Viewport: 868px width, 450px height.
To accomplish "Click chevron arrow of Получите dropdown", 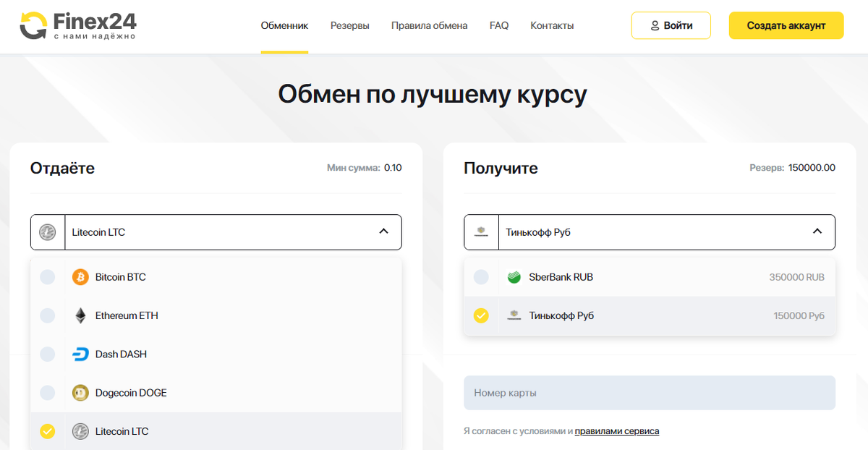I will (817, 232).
